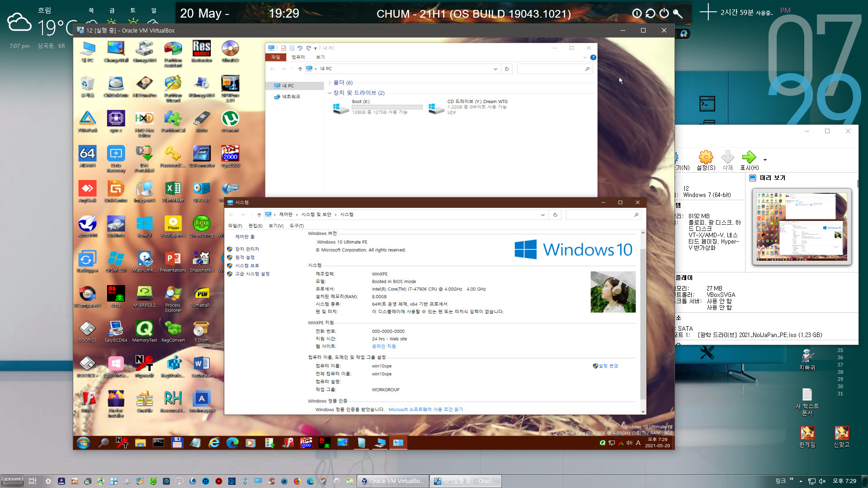Click the host START button
This screenshot has height=488, width=868.
click(x=12, y=481)
